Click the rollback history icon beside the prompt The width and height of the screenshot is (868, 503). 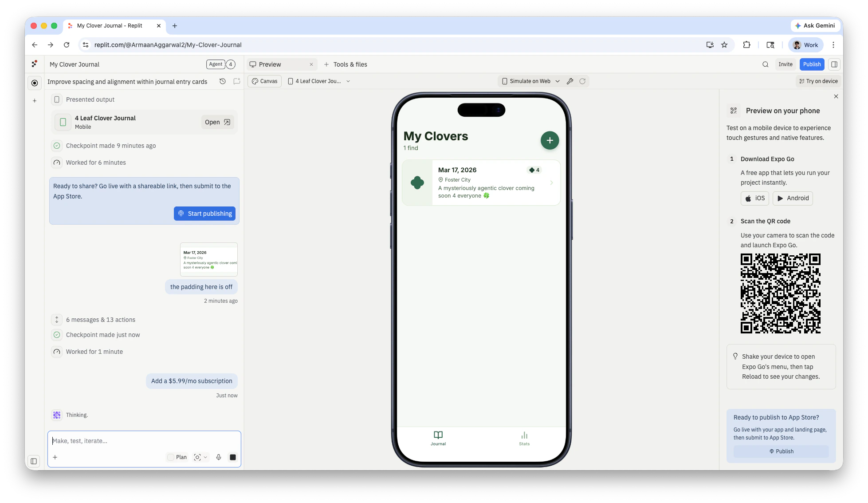click(223, 81)
